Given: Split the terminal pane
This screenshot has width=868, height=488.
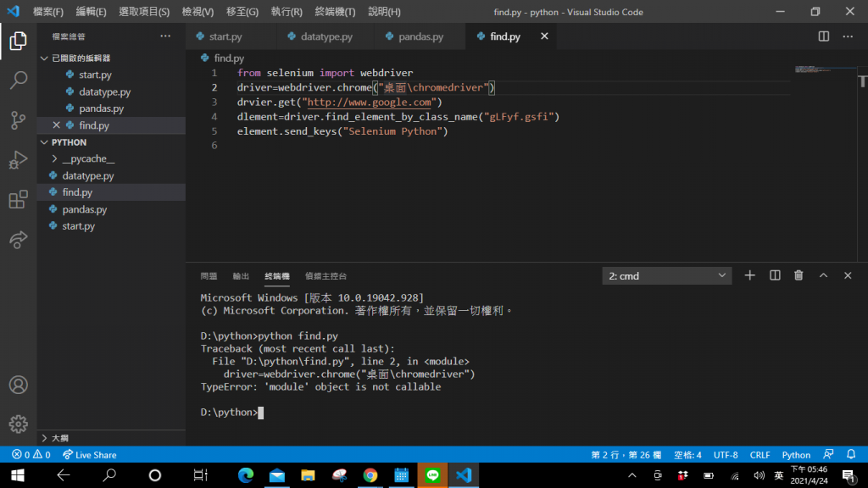Looking at the screenshot, I should click(775, 275).
